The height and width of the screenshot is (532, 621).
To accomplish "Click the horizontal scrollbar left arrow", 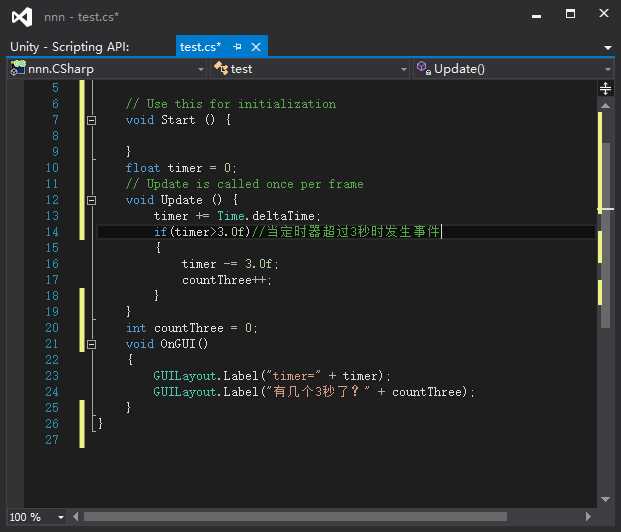I will (76, 516).
